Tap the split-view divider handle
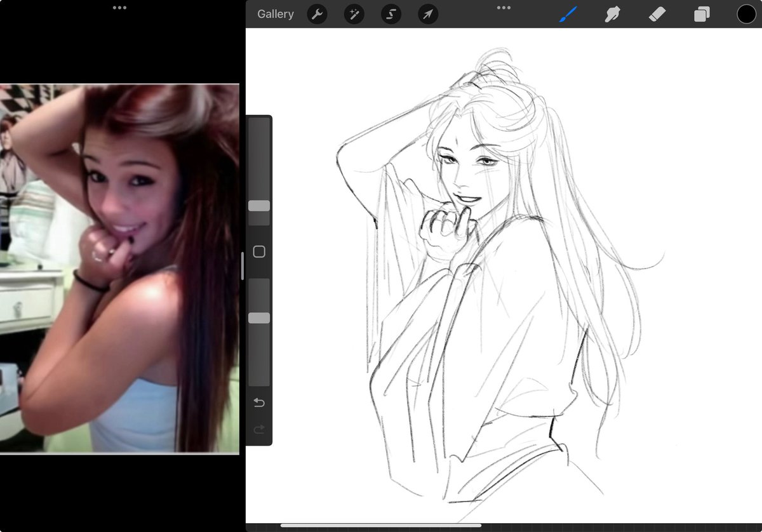 [x=243, y=266]
